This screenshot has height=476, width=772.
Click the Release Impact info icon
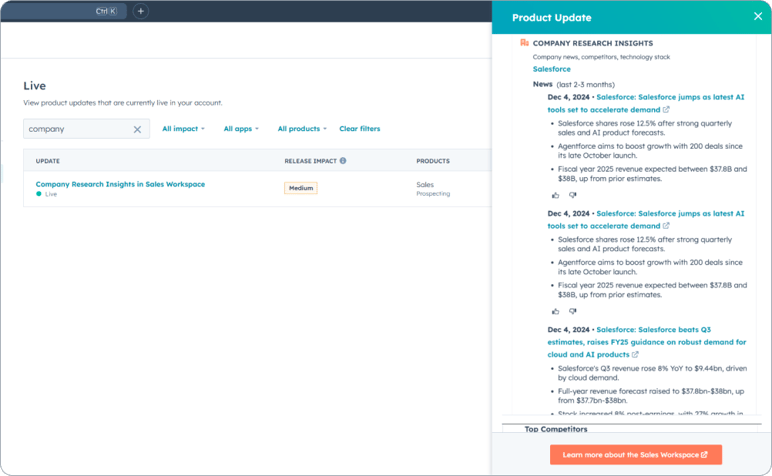343,160
